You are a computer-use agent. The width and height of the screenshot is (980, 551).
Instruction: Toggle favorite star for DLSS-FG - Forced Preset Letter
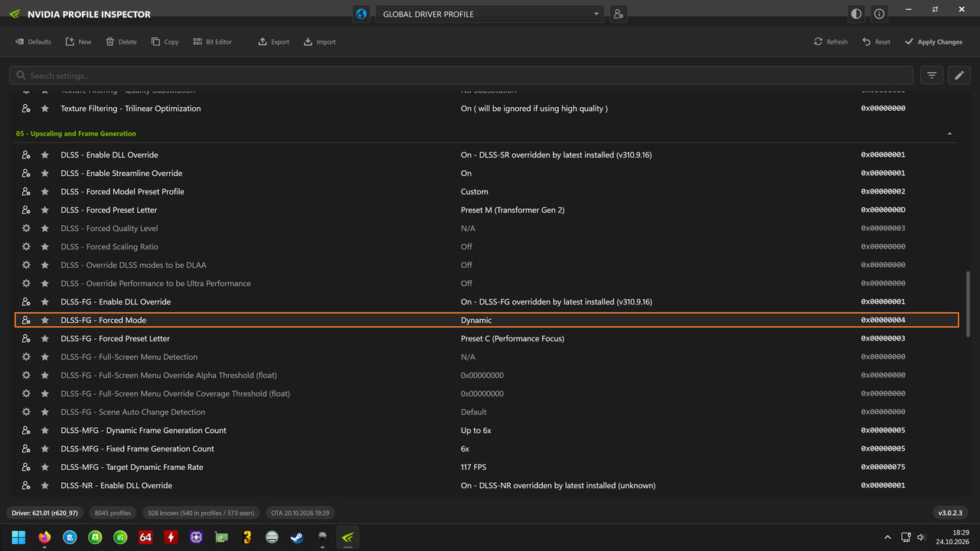click(x=45, y=338)
